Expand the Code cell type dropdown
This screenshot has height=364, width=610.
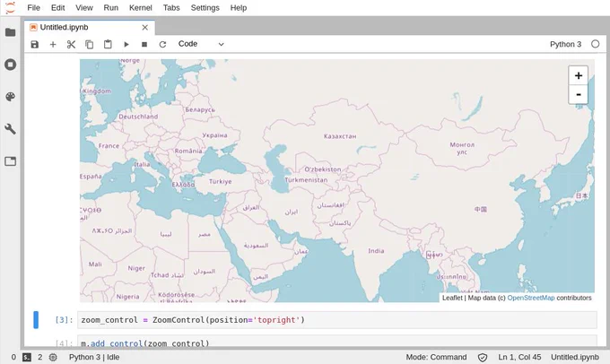pos(201,44)
